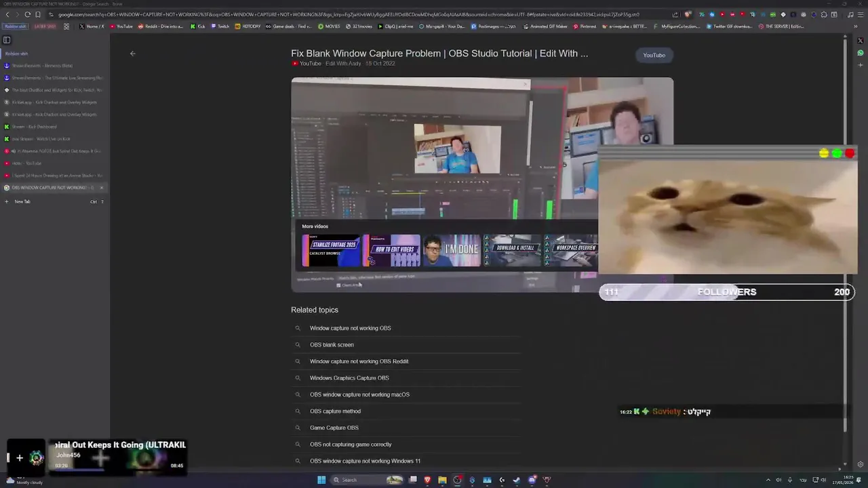Viewport: 868px width, 488px height.
Task: Share the page with the address bar share icon
Action: click(x=675, y=14)
